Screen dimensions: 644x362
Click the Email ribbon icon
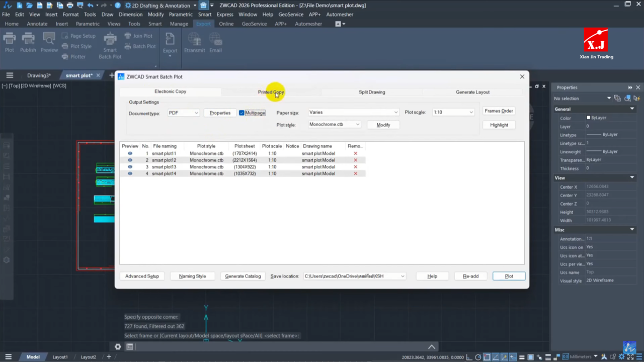(215, 43)
